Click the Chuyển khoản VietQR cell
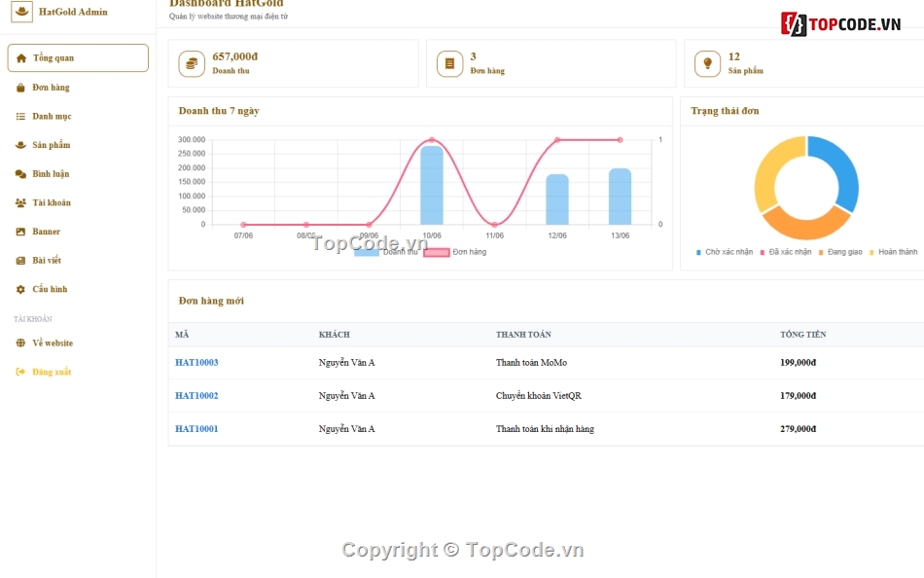Image resolution: width=924 pixels, height=578 pixels. tap(539, 396)
